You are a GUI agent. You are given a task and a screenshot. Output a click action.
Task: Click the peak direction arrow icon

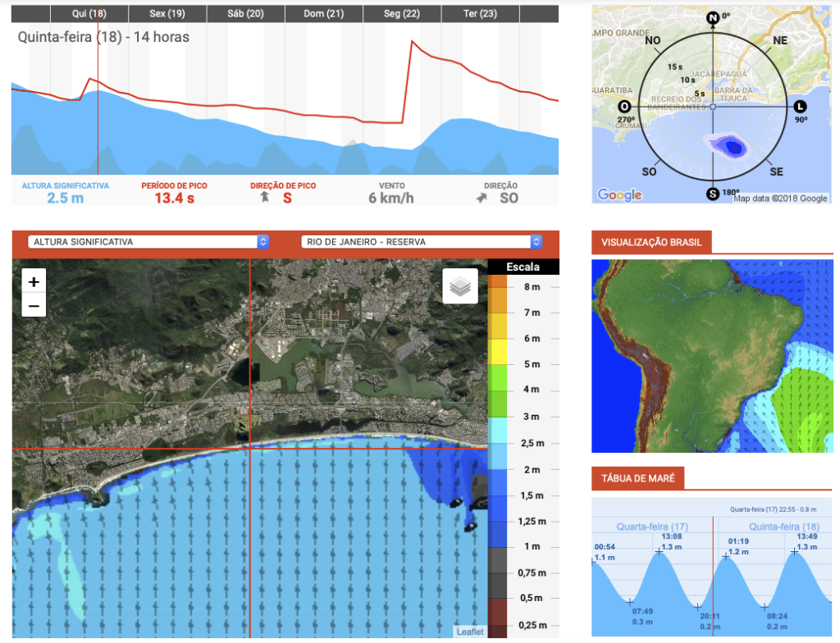[265, 197]
